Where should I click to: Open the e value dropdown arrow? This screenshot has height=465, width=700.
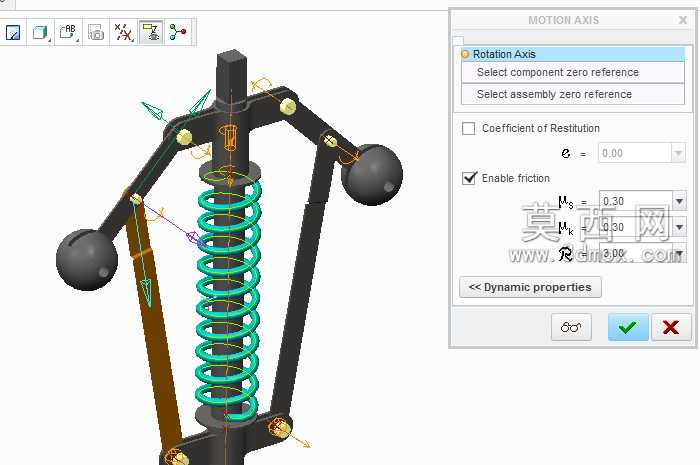[x=678, y=154]
